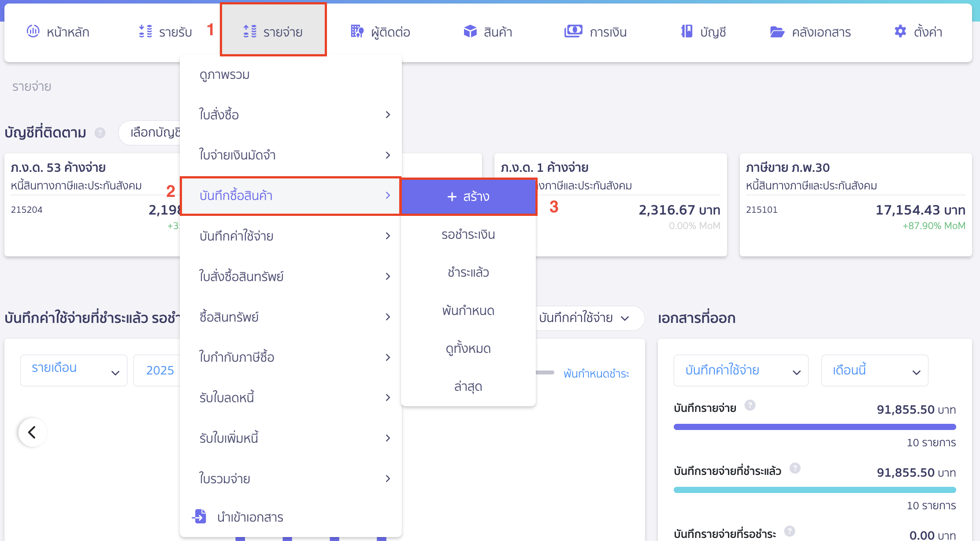The image size is (980, 541).
Task: Select ดูภาพรวม menu item
Action: click(x=291, y=75)
